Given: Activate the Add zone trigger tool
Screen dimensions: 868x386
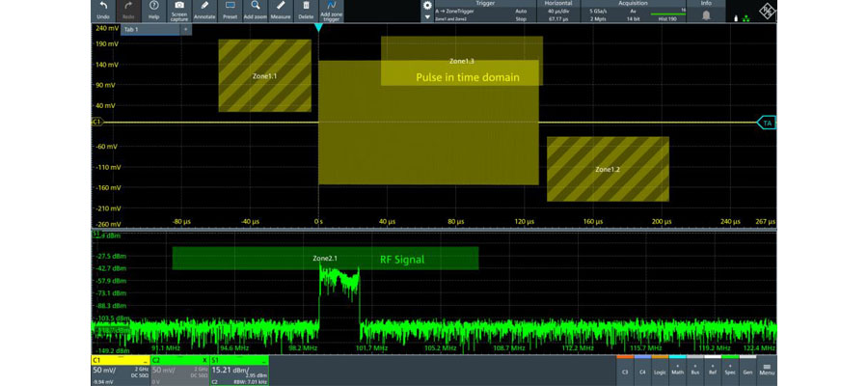Looking at the screenshot, I should pyautogui.click(x=331, y=11).
